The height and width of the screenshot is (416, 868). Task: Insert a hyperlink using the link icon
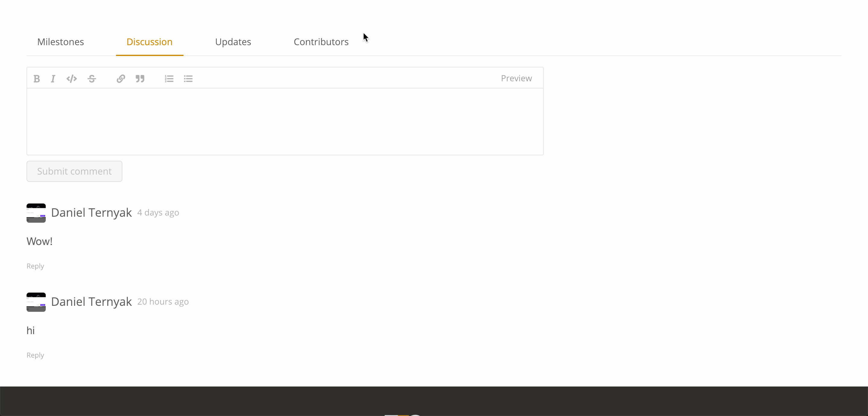tap(121, 79)
